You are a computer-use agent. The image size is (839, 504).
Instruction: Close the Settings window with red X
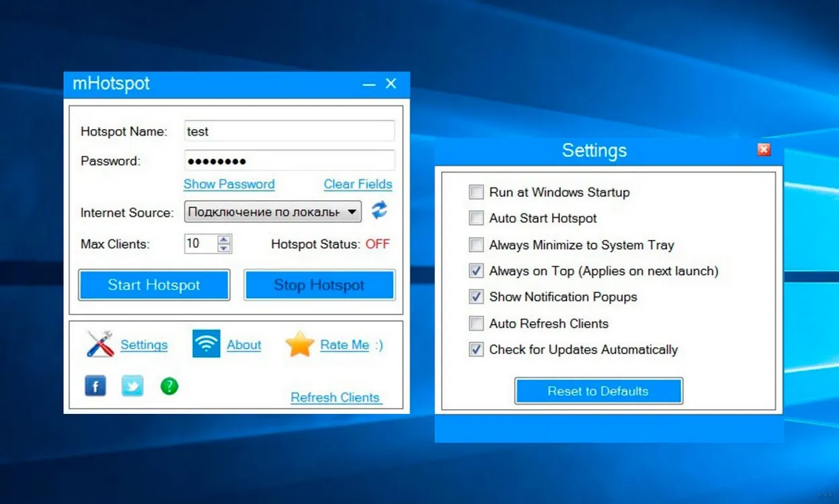coord(764,149)
